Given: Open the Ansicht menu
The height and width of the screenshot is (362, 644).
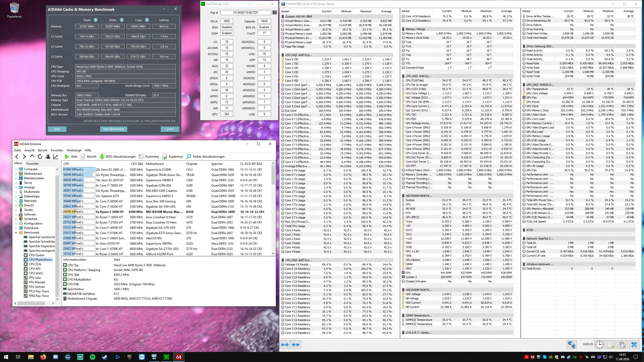Looking at the screenshot, I should (x=29, y=150).
